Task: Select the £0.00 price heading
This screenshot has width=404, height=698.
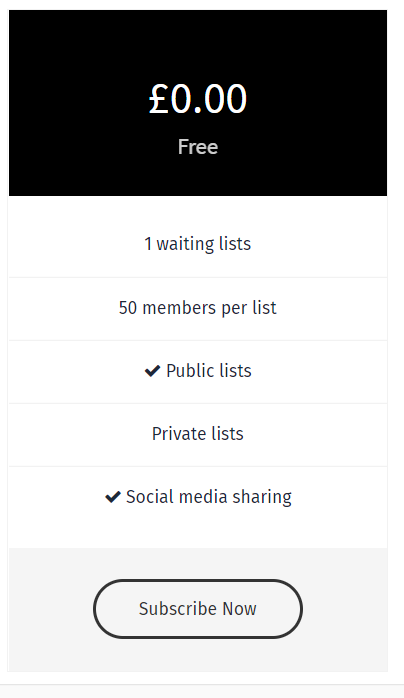Action: 198,99
